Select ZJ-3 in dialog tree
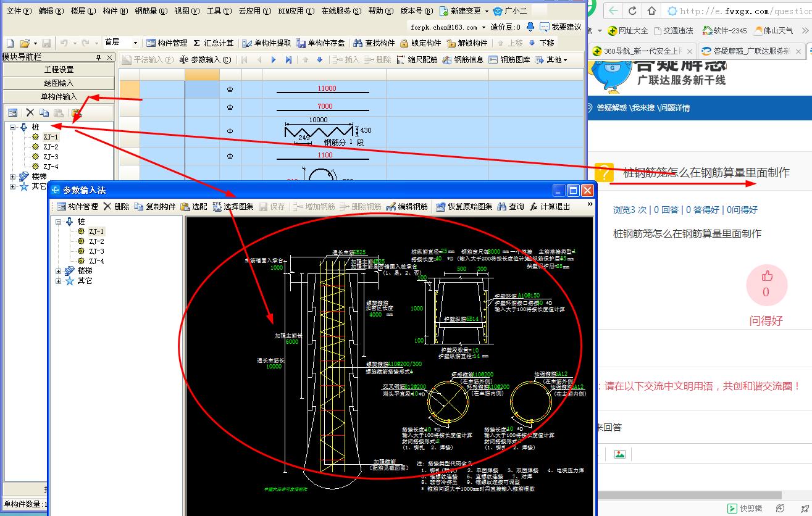This screenshot has width=812, height=516. pyautogui.click(x=96, y=251)
